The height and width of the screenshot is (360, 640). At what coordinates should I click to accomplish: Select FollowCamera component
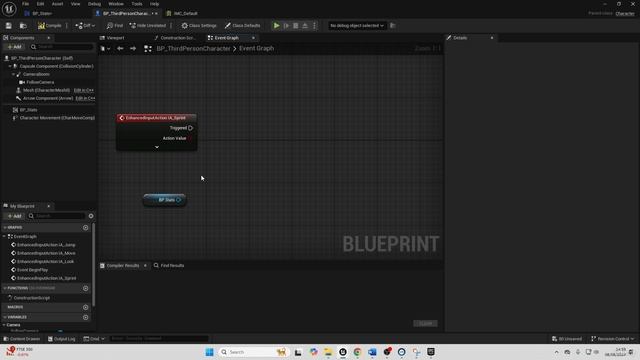[x=40, y=82]
